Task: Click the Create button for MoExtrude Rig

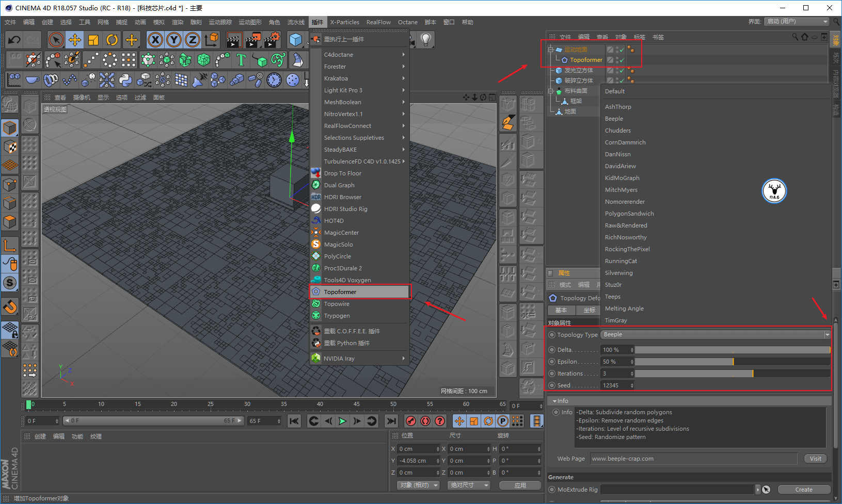Action: coord(804,490)
